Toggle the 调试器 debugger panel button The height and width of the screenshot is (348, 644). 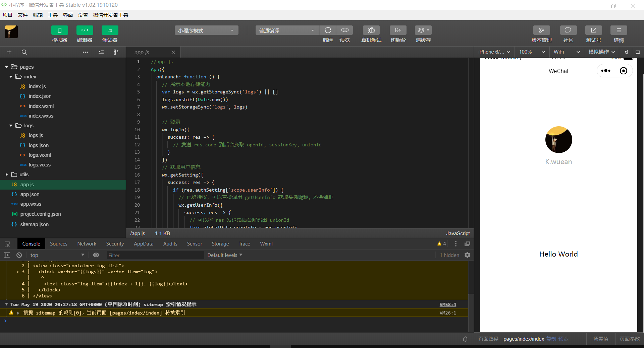click(110, 30)
